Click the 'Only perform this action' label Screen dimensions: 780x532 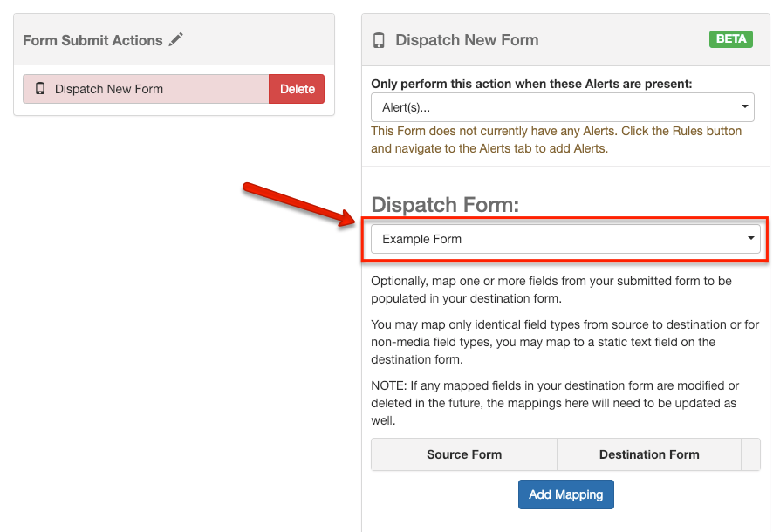coord(531,84)
